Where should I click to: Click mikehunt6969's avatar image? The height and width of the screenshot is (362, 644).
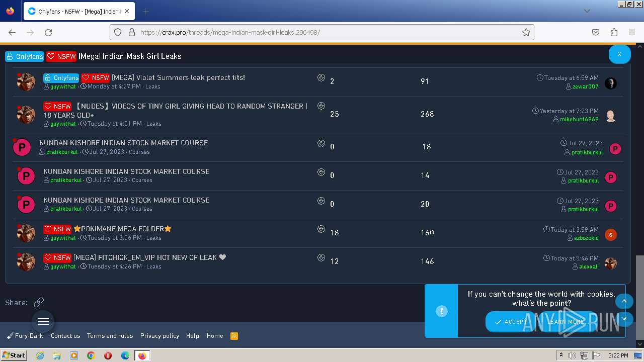(x=610, y=116)
